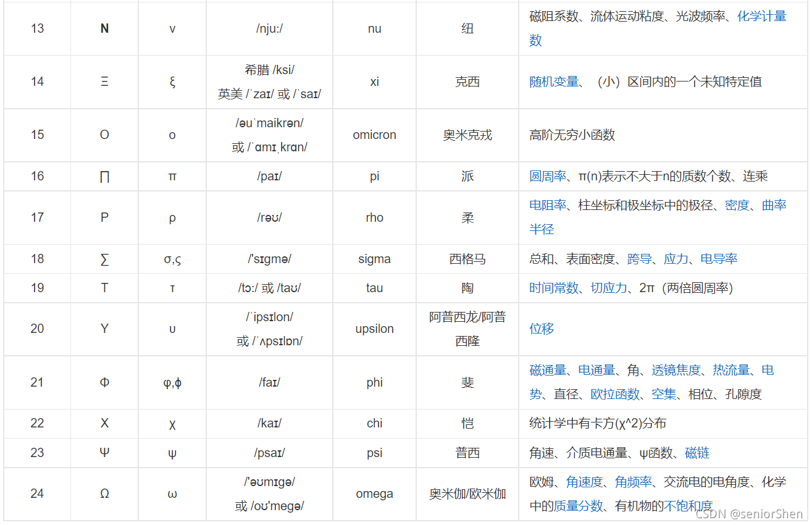Open the 位移 link
The width and height of the screenshot is (812, 525).
(542, 329)
